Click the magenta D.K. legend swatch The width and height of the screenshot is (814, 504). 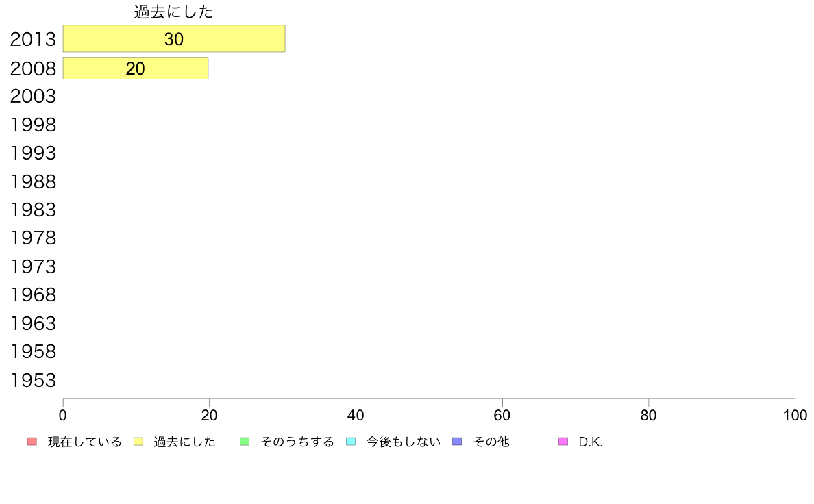click(563, 442)
